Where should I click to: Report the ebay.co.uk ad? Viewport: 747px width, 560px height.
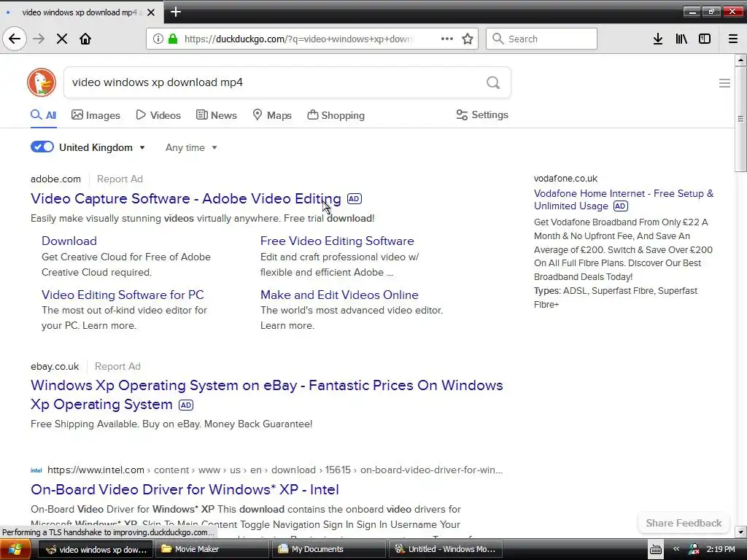117,366
